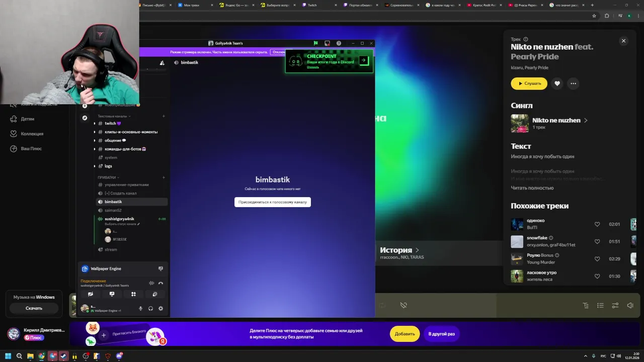The width and height of the screenshot is (644, 362).
Task: Close the track info panel
Action: click(x=623, y=41)
